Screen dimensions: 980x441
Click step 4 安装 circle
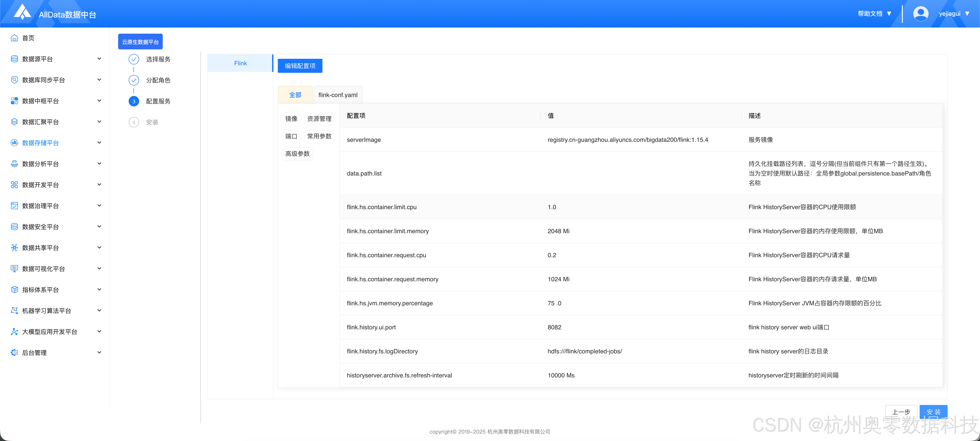coord(133,122)
